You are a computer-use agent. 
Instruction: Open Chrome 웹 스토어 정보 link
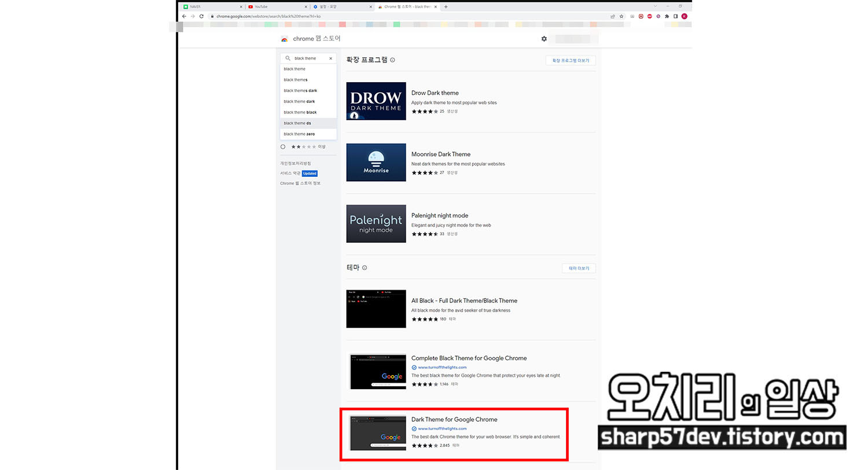tap(300, 183)
